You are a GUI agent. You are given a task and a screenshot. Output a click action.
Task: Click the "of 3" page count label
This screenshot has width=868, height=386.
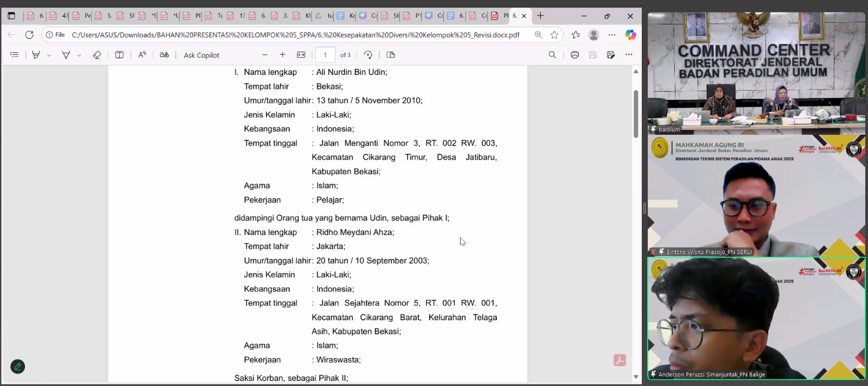click(x=346, y=55)
